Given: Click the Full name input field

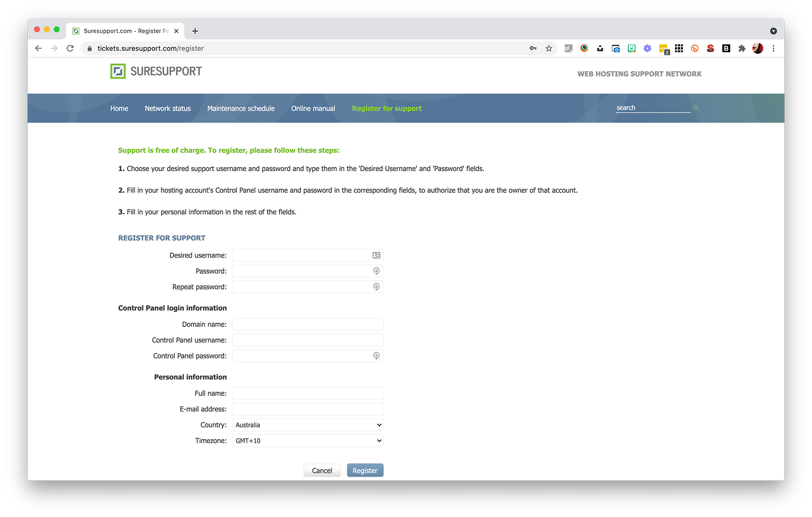Looking at the screenshot, I should [x=308, y=393].
